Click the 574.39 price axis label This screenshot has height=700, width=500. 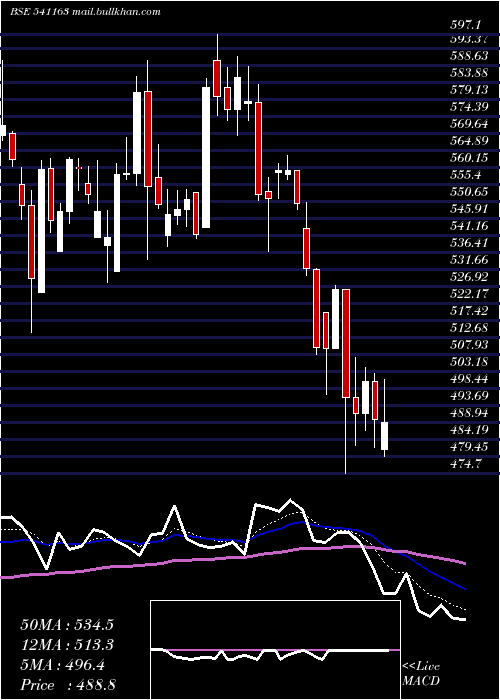point(468,106)
